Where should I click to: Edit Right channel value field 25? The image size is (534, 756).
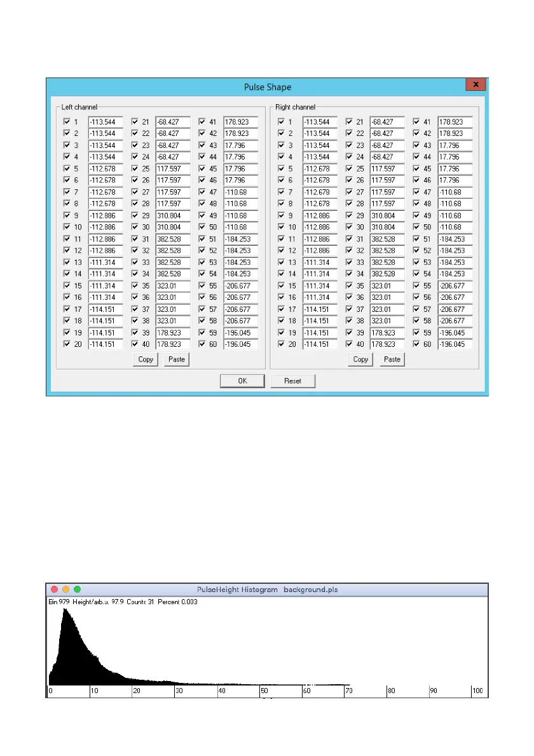coord(387,169)
